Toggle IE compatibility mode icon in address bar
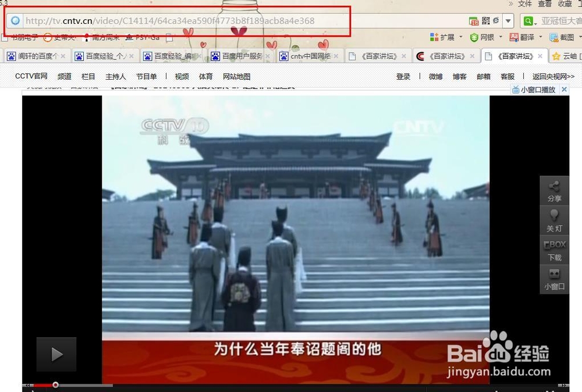 tap(495, 19)
